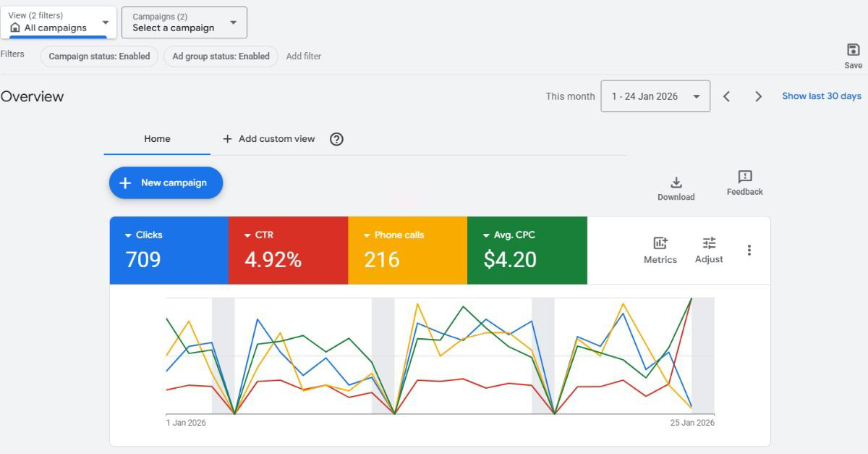The height and width of the screenshot is (454, 868).
Task: Open the Feedback dialog
Action: [x=744, y=177]
